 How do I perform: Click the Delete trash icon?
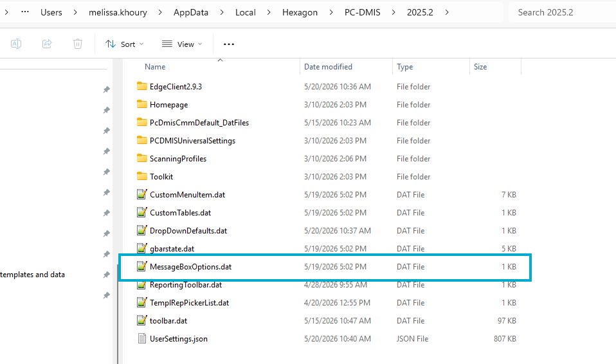pyautogui.click(x=78, y=44)
